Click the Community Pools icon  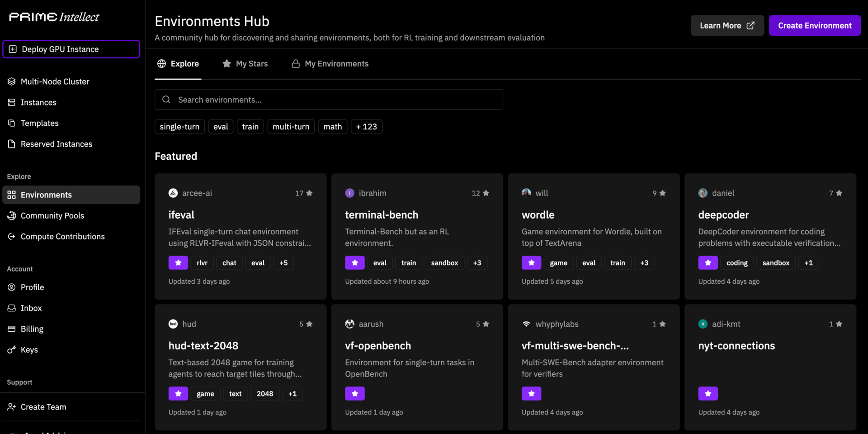point(12,215)
